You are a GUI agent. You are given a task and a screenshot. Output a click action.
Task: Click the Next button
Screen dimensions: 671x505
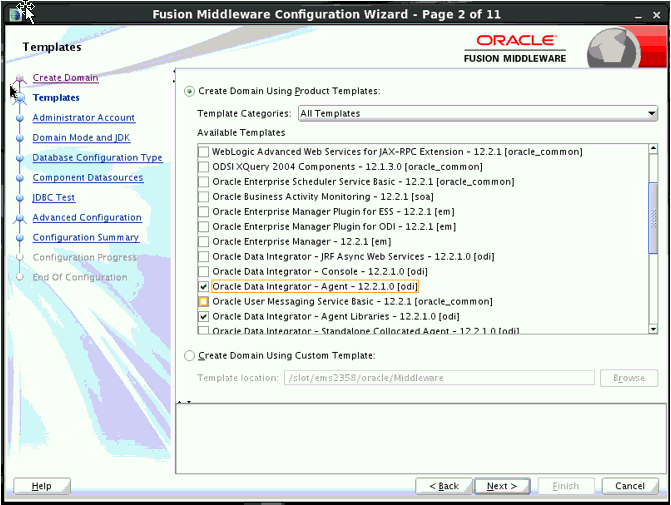pos(502,486)
